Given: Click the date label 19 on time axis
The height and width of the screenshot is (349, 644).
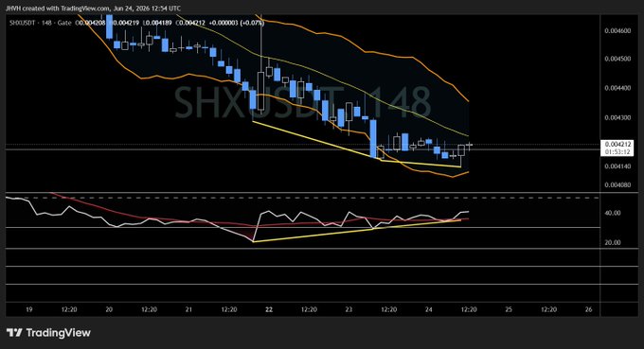Looking at the screenshot, I should click(x=29, y=309).
